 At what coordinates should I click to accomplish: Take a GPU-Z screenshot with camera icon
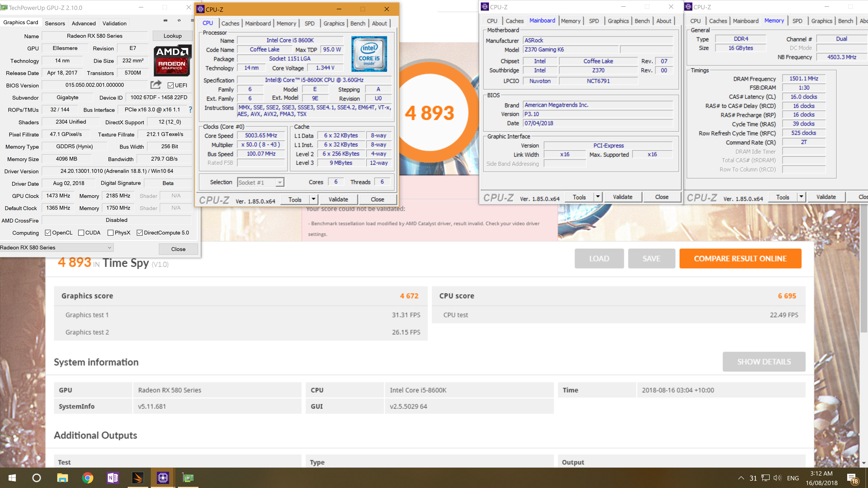click(165, 21)
